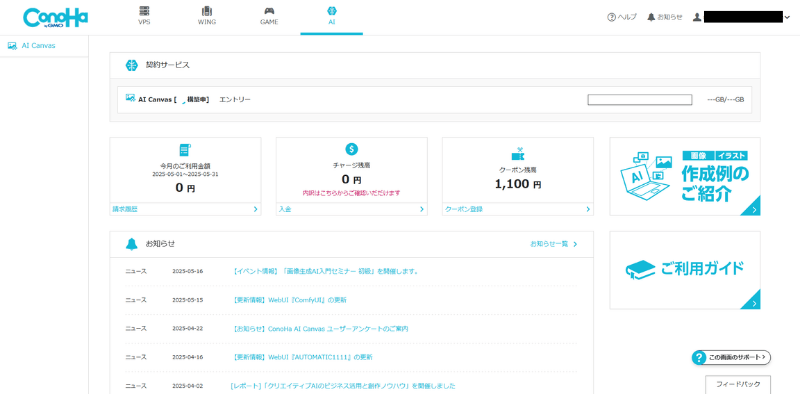Select the GAME controller icon
Screen dimensions: 800x394
pos(269,11)
